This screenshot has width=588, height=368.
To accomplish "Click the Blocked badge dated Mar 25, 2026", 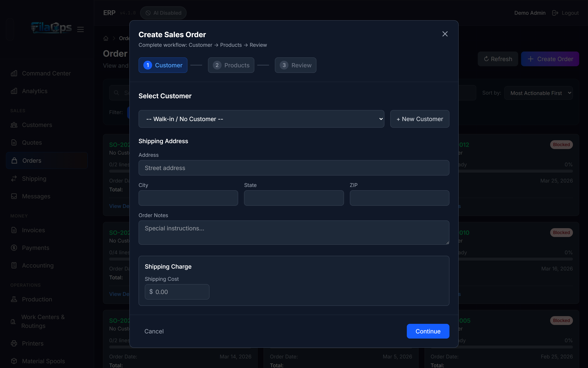I will [x=561, y=145].
